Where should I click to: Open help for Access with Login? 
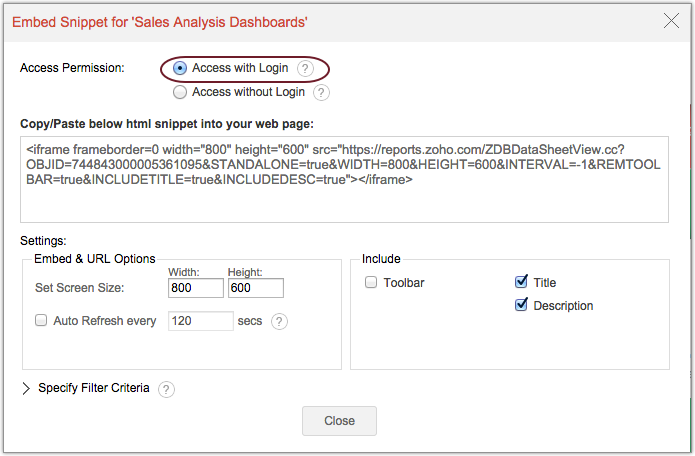coord(304,69)
